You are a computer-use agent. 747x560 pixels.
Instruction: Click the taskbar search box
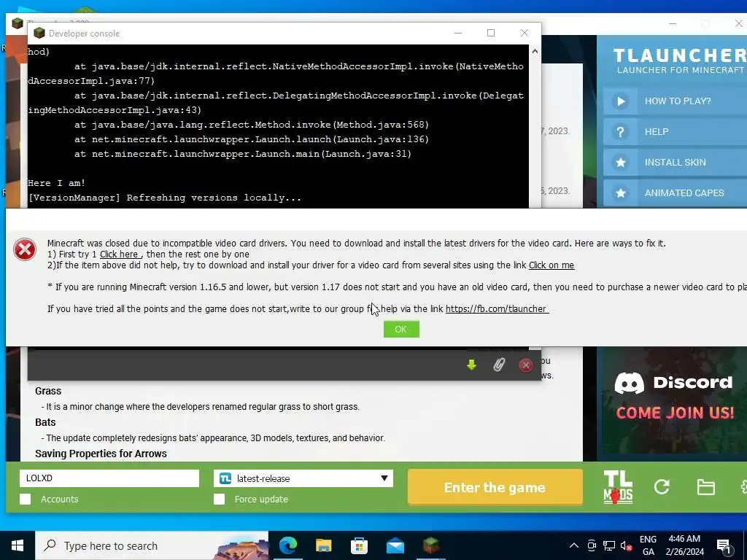coord(152,545)
